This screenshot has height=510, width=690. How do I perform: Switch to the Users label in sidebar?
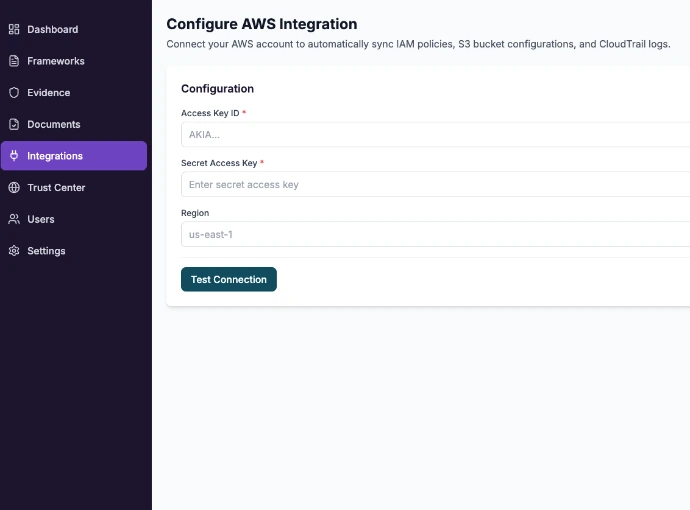coord(41,219)
